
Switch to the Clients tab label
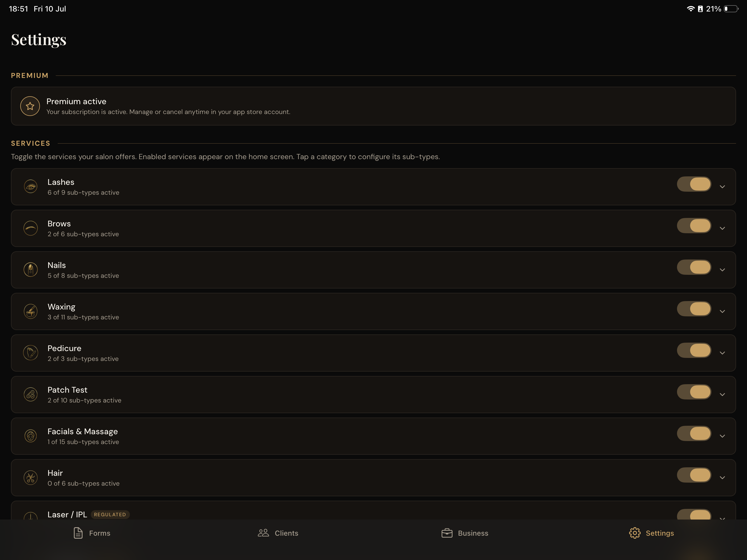[x=286, y=533]
